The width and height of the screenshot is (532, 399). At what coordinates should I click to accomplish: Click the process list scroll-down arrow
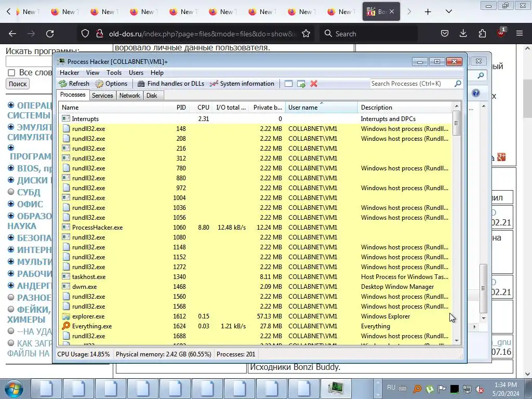(456, 341)
